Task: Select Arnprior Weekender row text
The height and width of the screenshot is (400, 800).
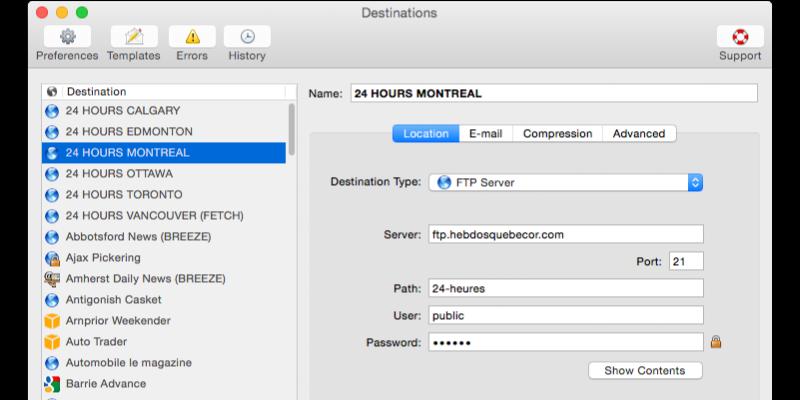Action: tap(118, 321)
